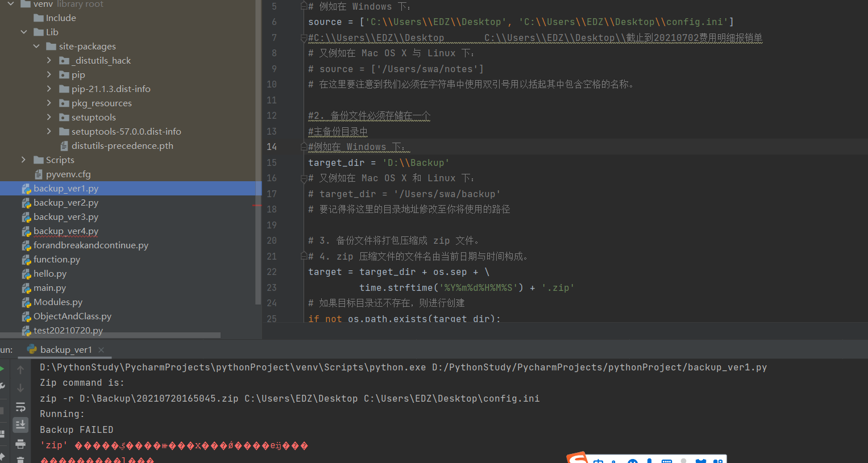This screenshot has width=868, height=463.
Task: Click project tree horizontal scrollbar
Action: pyautogui.click(x=110, y=335)
